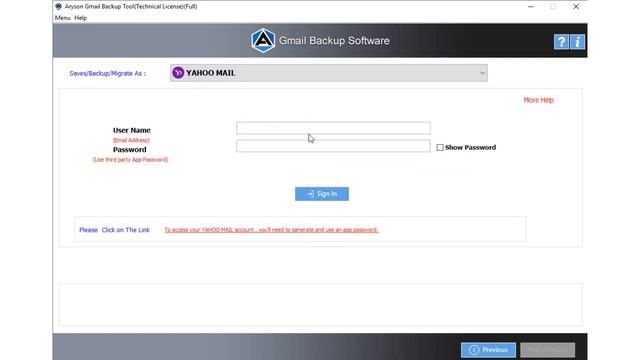The width and height of the screenshot is (640, 360).
Task: Focus the User Name input field
Action: [333, 128]
